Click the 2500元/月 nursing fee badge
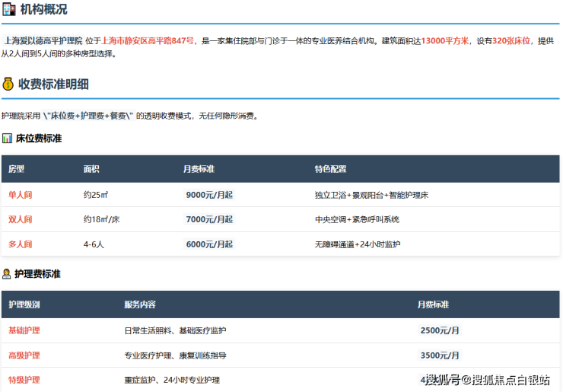The height and width of the screenshot is (392, 563). (440, 331)
